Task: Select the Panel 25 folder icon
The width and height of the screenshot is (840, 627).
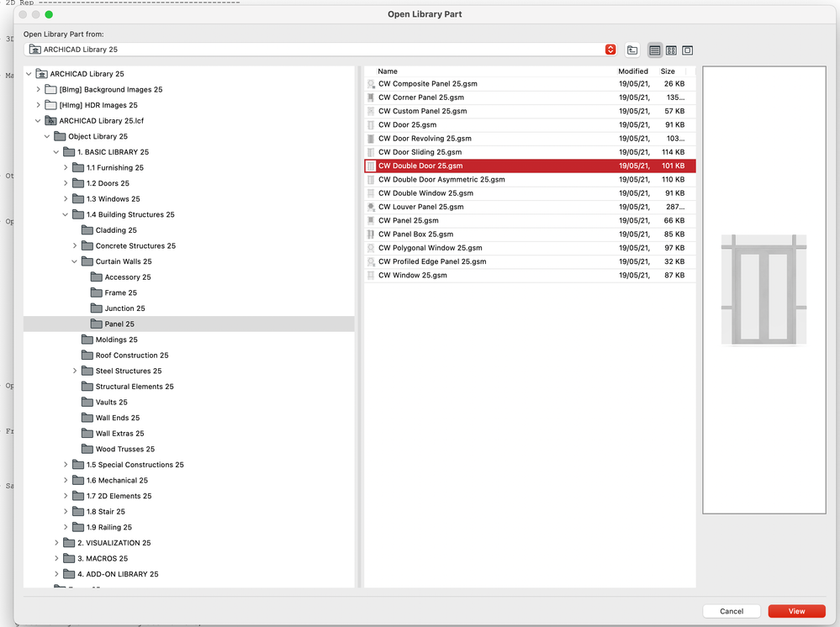Action: pos(96,324)
